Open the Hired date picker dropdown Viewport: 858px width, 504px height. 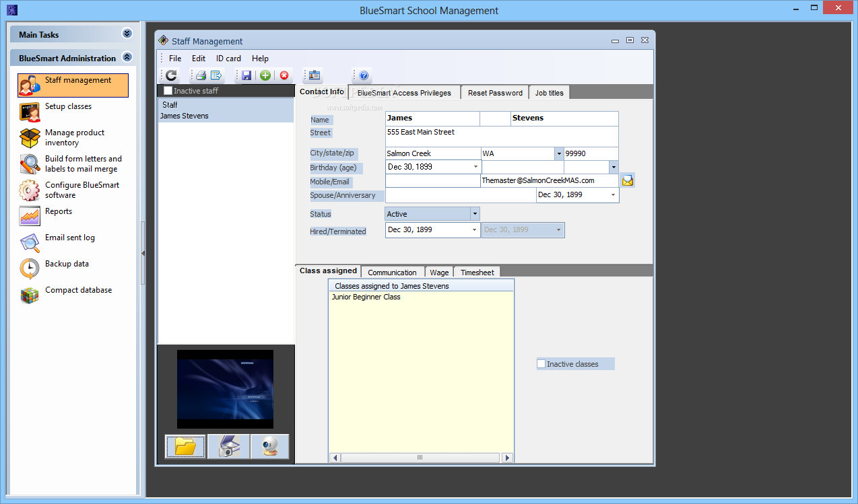475,230
